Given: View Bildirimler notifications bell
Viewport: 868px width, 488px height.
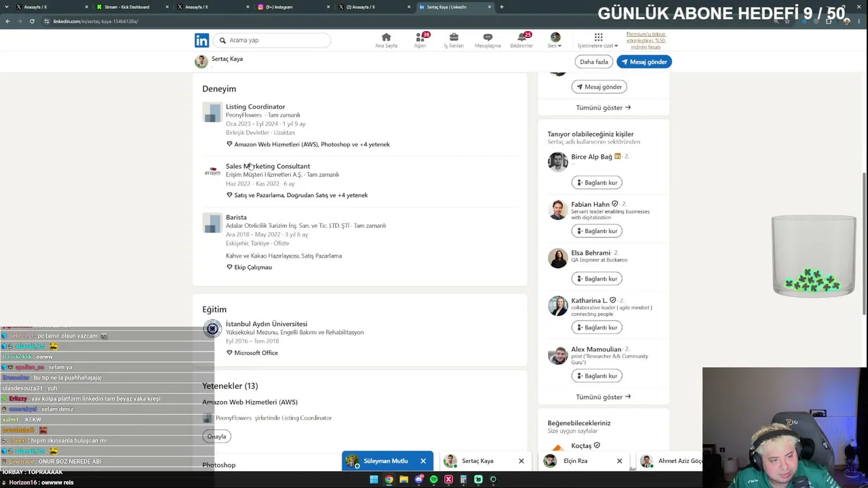Looking at the screenshot, I should click(521, 40).
